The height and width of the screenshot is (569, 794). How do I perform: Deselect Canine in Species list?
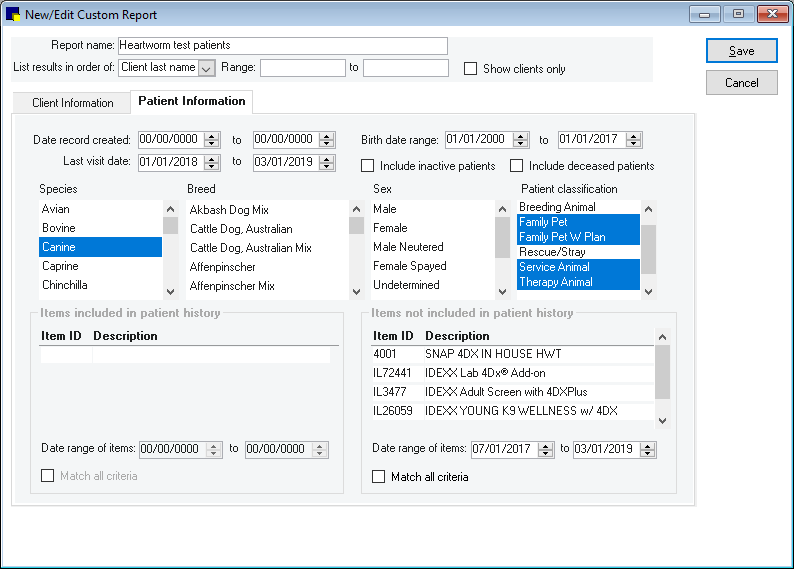(x=100, y=247)
